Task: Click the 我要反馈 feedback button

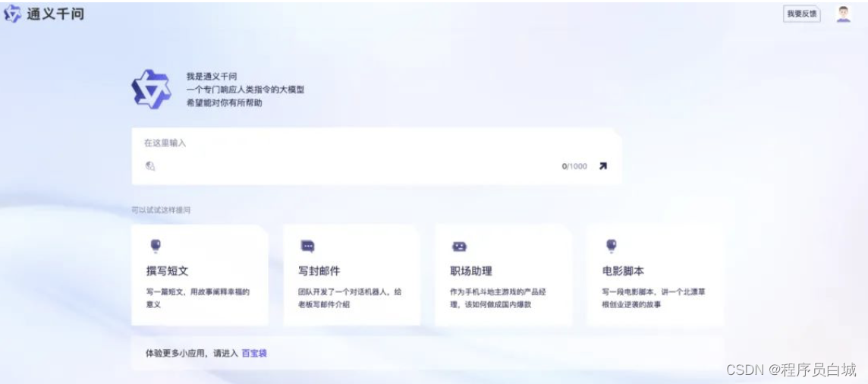Action: pyautogui.click(x=801, y=14)
